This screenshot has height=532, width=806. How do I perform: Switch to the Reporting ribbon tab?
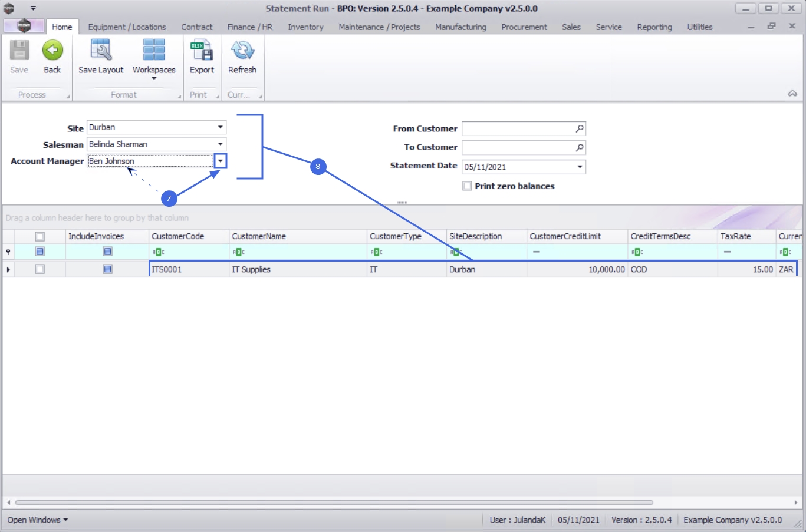tap(654, 27)
